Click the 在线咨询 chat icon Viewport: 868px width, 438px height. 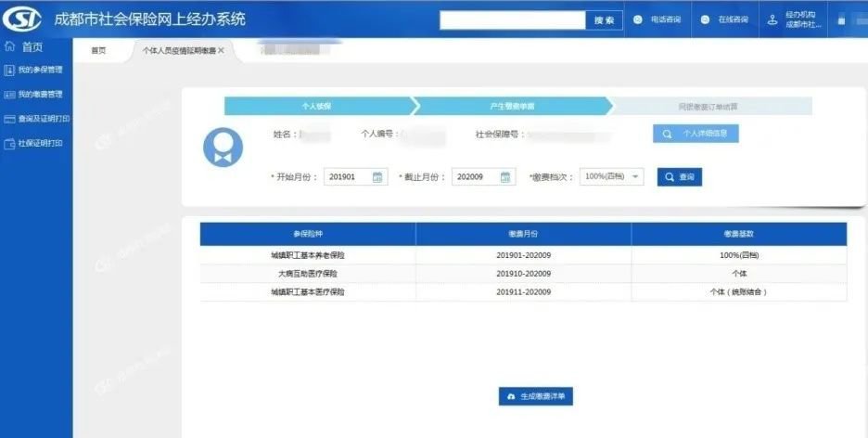[x=705, y=19]
